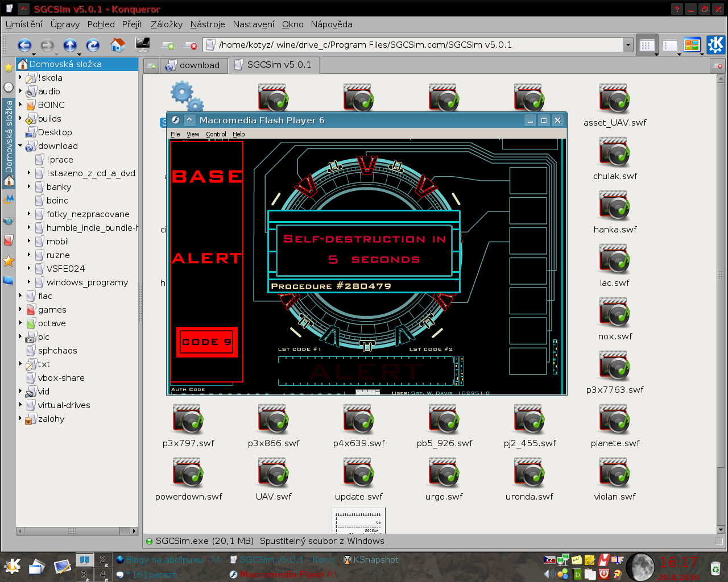Image resolution: width=728 pixels, height=582 pixels.
Task: Open the Umístění menu
Action: click(24, 24)
